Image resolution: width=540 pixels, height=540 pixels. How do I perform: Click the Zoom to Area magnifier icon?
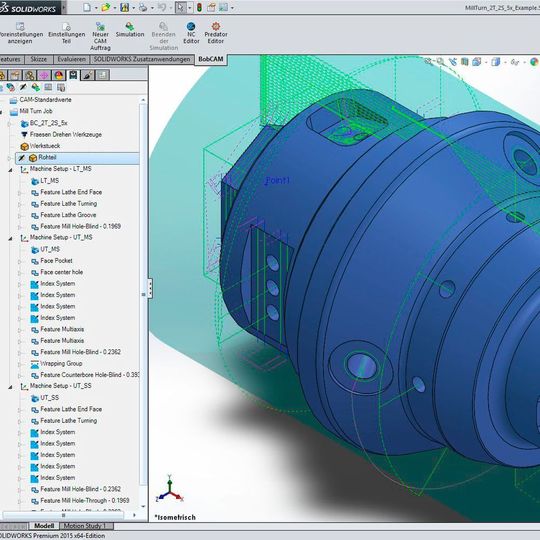(440, 62)
